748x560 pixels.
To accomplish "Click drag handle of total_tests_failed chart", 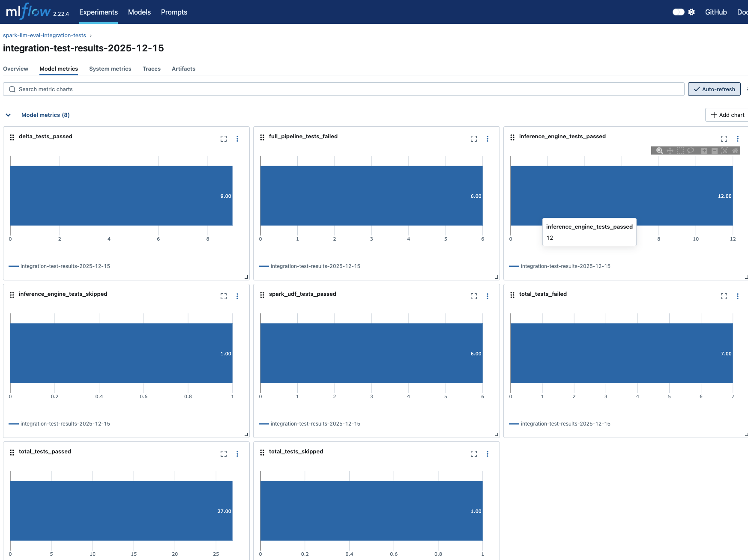I will point(512,295).
